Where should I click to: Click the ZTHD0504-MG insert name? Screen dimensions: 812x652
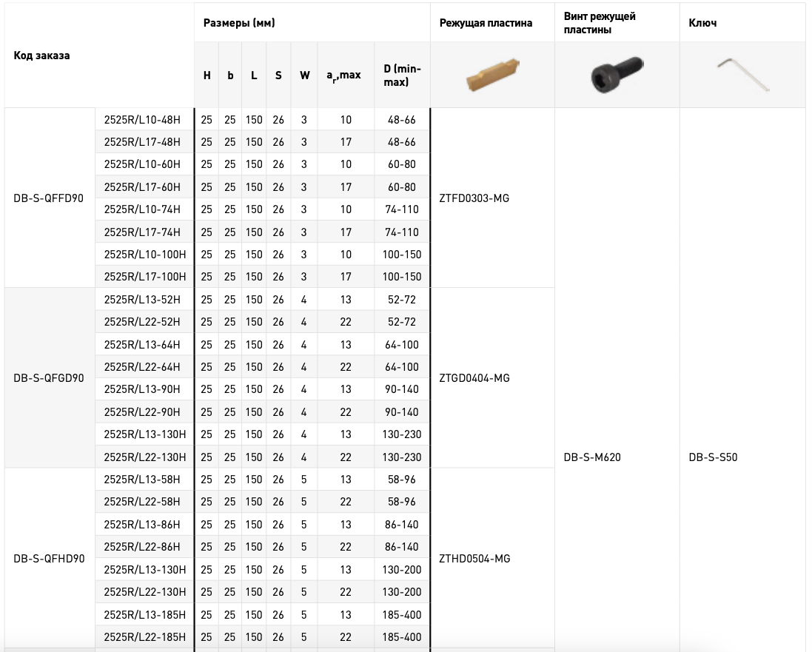click(475, 559)
